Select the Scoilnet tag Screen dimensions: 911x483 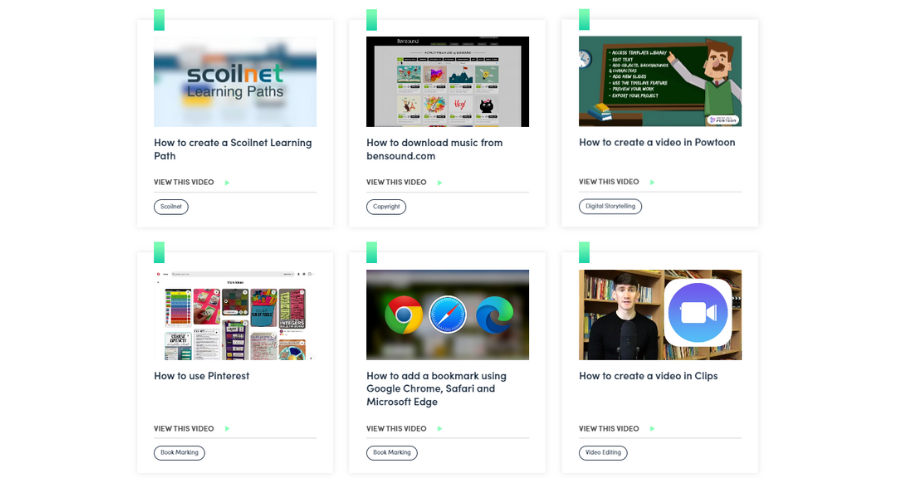[171, 207]
